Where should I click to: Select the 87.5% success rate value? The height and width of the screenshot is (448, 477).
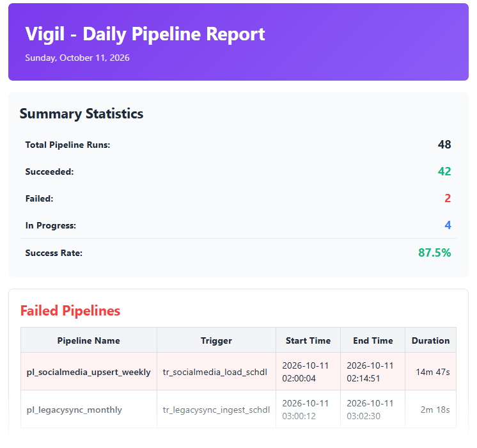[434, 253]
